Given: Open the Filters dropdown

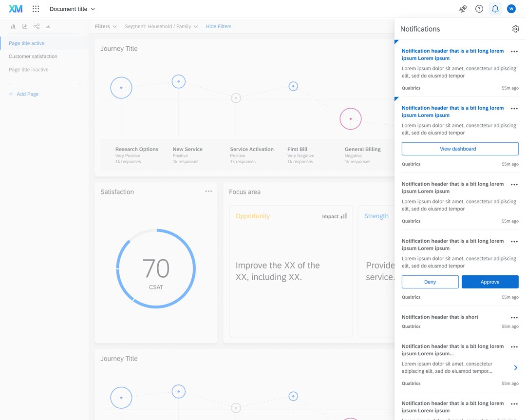Looking at the screenshot, I should coord(106,26).
